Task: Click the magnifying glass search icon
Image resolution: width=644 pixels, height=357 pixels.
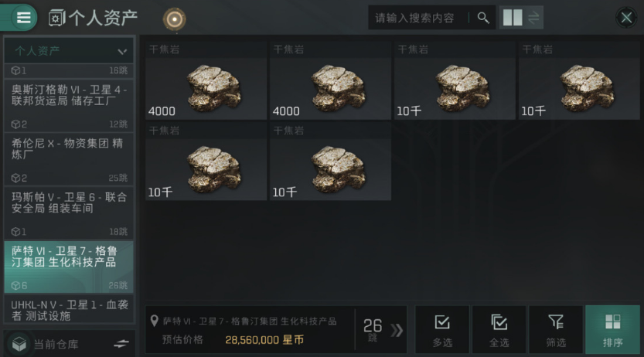Action: 483,18
